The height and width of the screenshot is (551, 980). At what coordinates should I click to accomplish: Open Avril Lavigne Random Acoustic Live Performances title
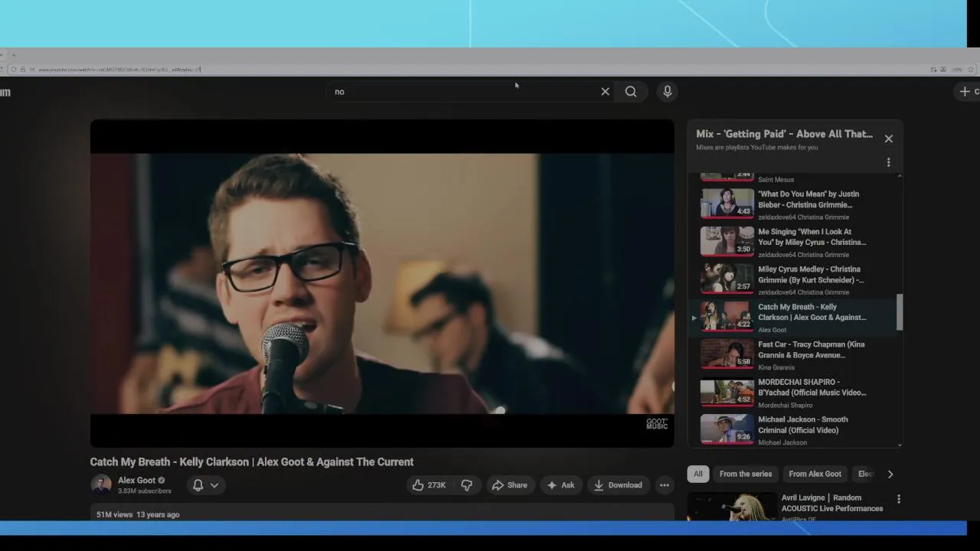click(x=832, y=503)
